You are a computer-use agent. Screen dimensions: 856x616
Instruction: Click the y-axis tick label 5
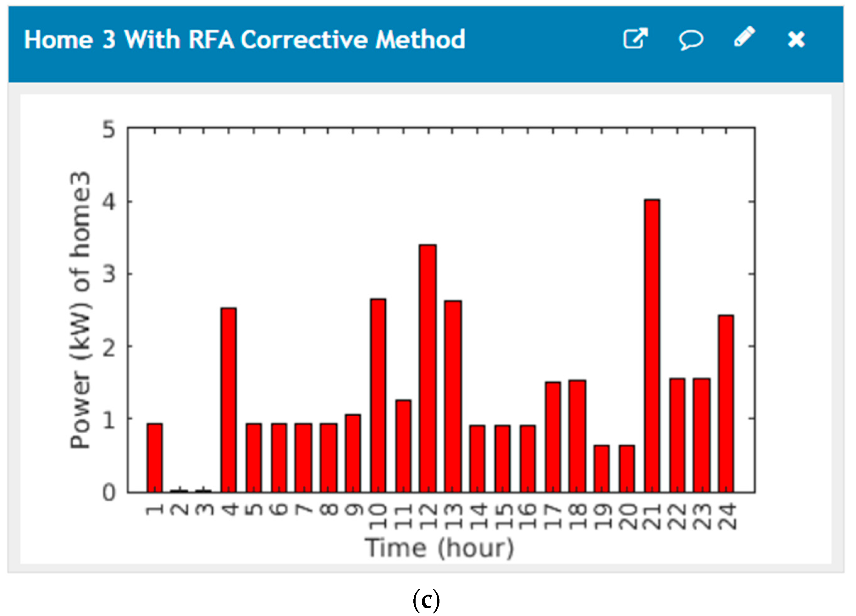(x=109, y=130)
